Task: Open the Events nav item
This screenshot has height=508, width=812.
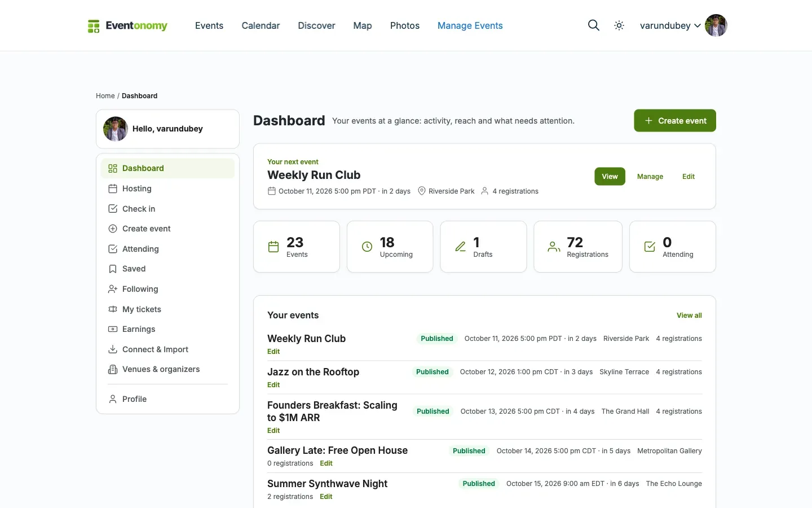Action: tap(209, 25)
